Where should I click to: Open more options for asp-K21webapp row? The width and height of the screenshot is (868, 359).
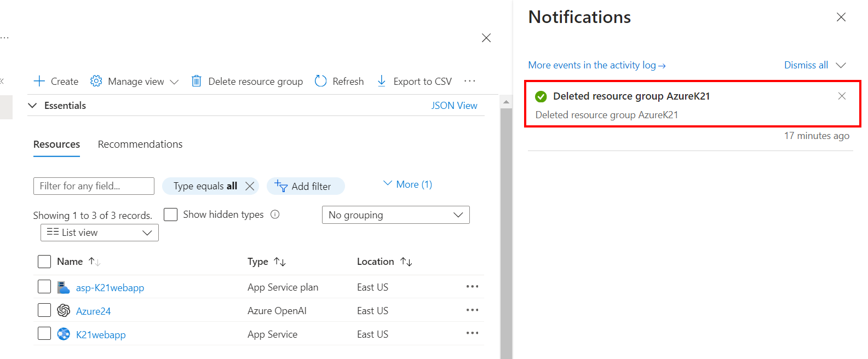[x=472, y=287]
